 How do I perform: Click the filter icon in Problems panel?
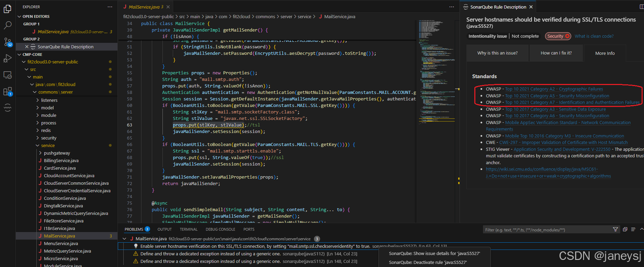[616, 229]
